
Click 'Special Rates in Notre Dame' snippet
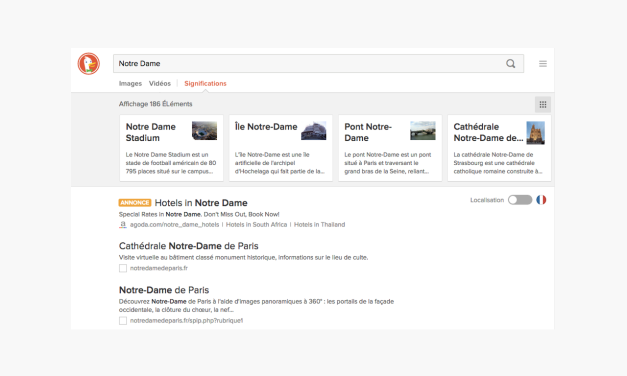click(199, 214)
